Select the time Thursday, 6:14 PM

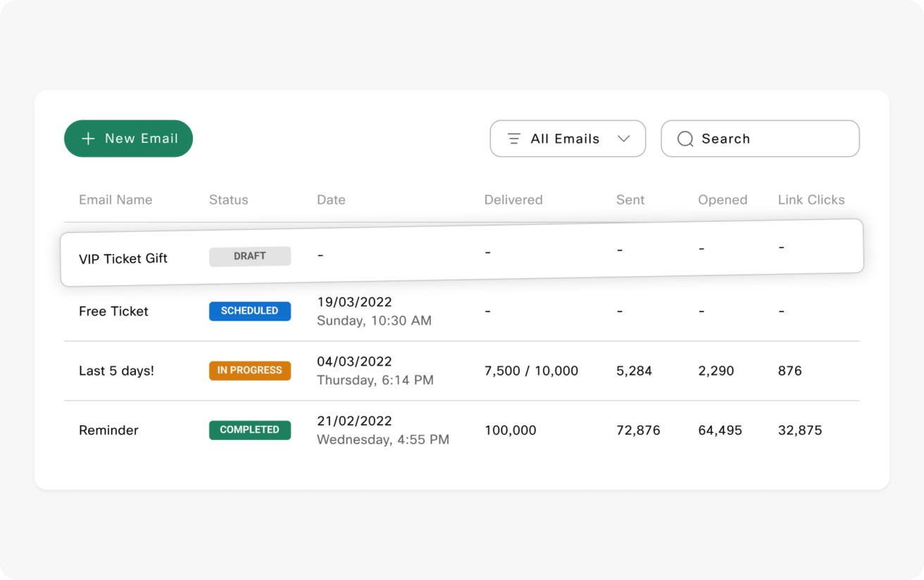click(375, 381)
